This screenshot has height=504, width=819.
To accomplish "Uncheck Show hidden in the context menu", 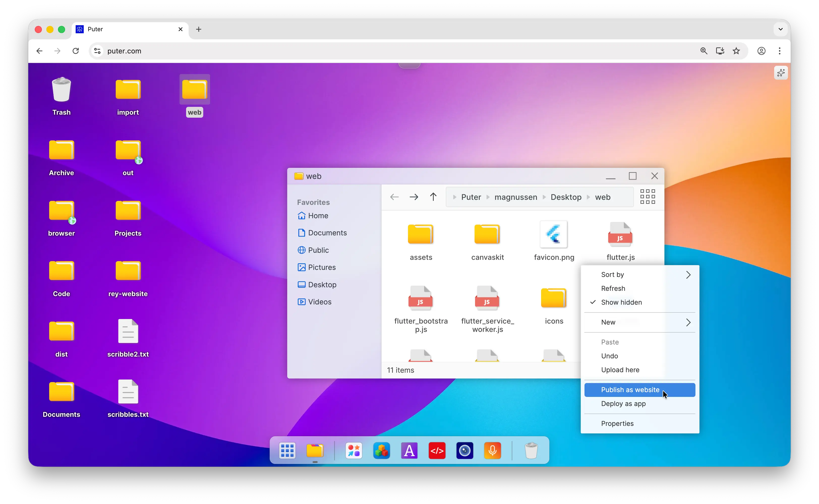I will [x=621, y=302].
